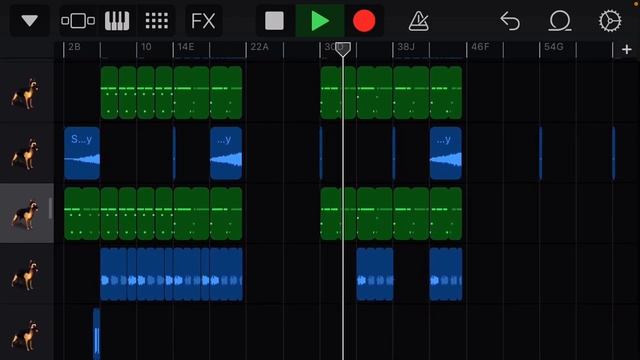This screenshot has width=640, height=360.
Task: Add a song section with plus button
Action: 627,49
